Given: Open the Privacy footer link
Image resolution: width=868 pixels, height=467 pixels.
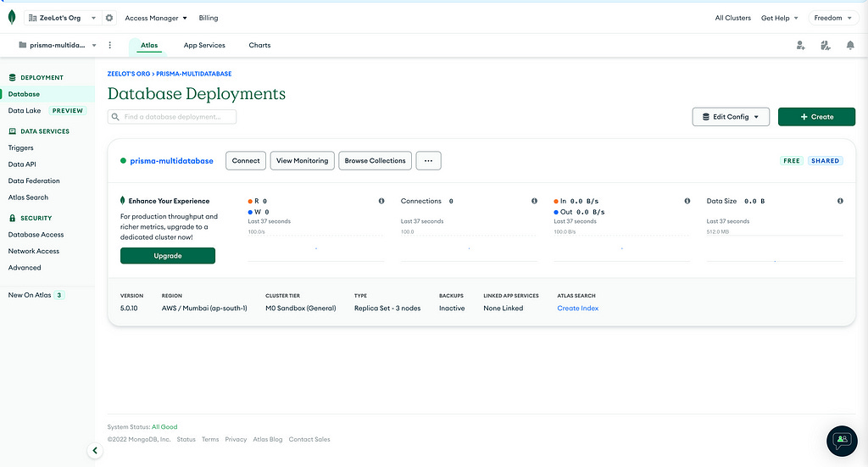Looking at the screenshot, I should [236, 439].
